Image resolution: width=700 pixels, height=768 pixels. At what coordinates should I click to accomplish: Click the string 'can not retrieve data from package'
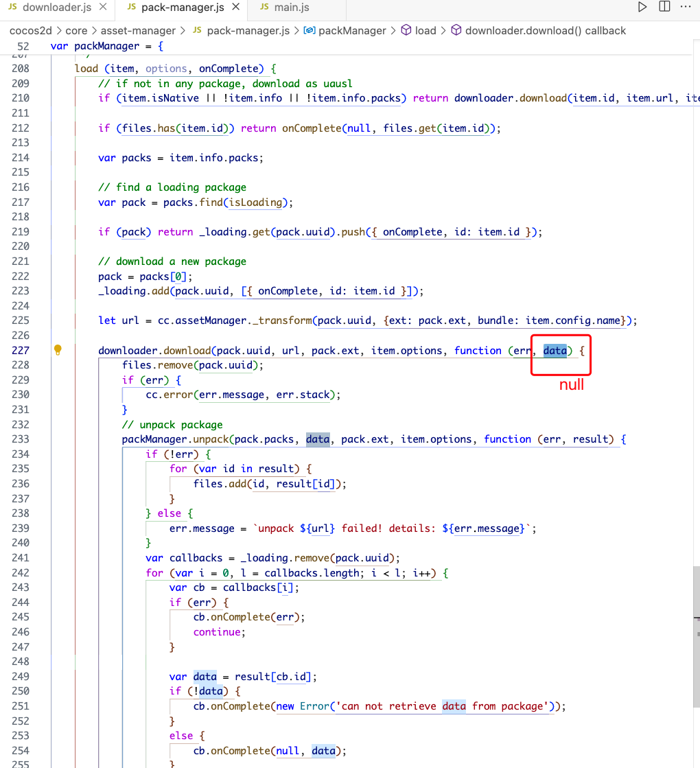tap(443, 706)
